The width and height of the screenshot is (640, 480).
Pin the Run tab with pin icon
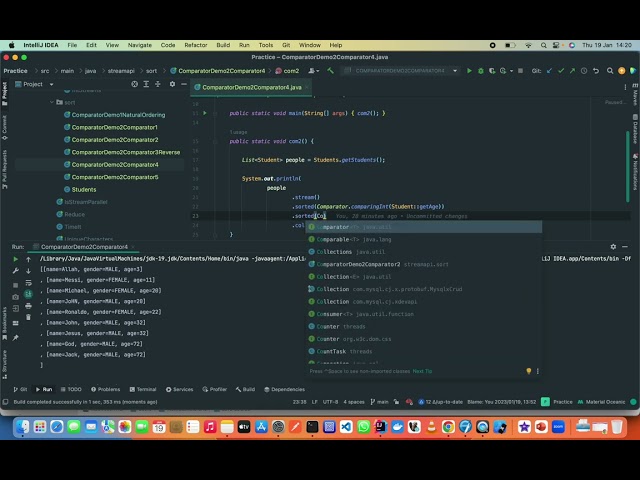coord(16,338)
